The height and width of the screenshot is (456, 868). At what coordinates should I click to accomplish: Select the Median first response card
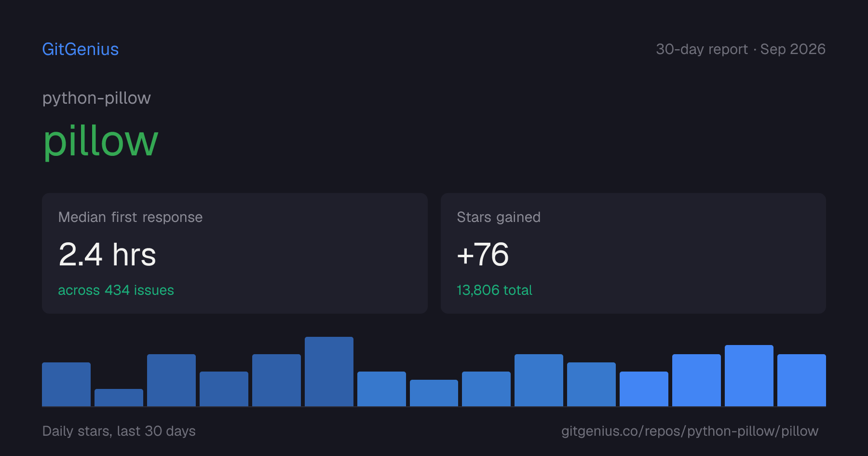click(x=235, y=253)
